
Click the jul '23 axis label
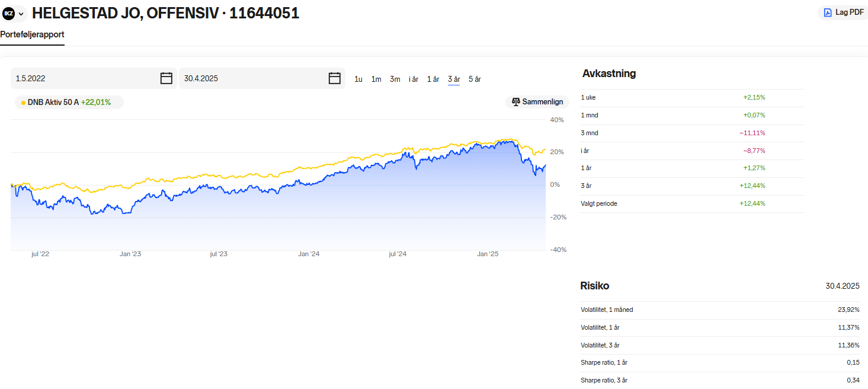(219, 254)
